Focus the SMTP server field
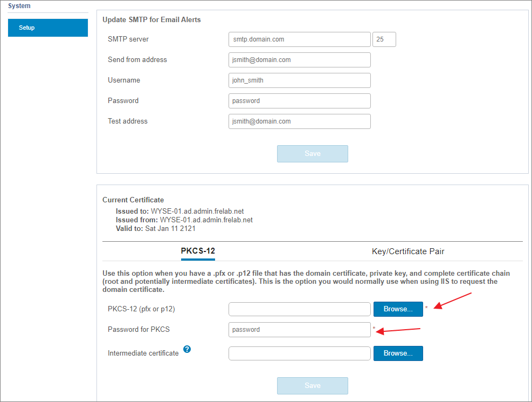This screenshot has height=402, width=532. [299, 39]
